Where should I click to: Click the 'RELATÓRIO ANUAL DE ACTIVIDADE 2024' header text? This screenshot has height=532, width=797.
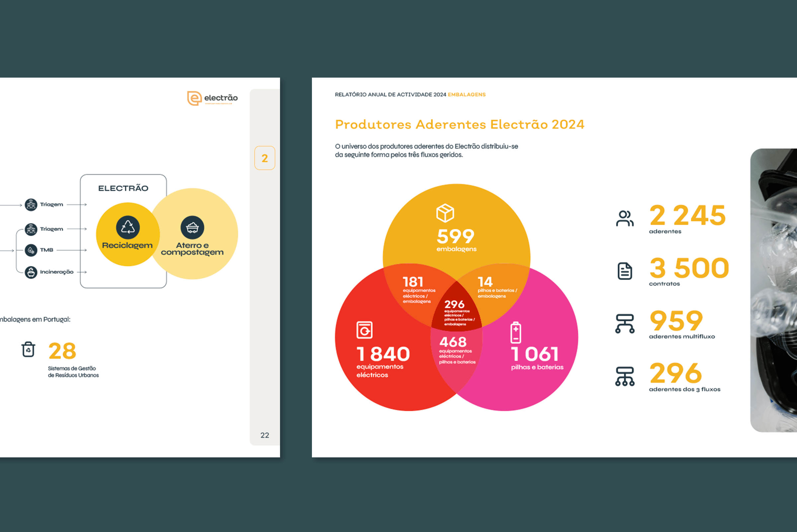[x=390, y=95]
